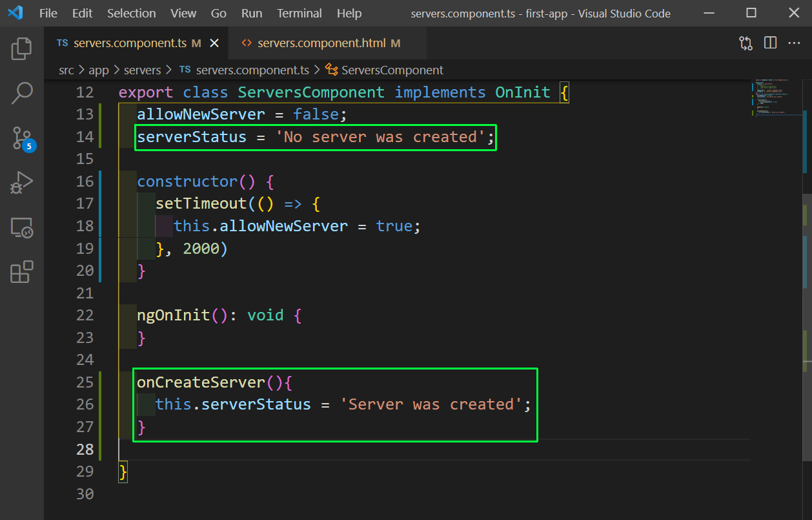Open the Run and Debug view
The width and height of the screenshot is (812, 520).
pos(22,183)
